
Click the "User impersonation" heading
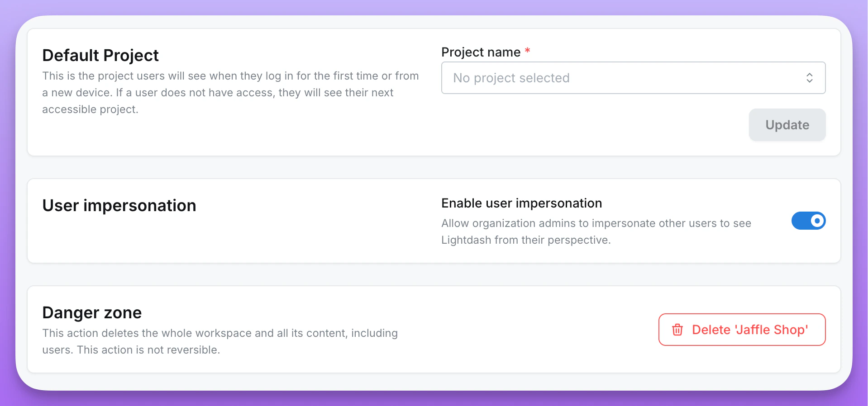119,205
